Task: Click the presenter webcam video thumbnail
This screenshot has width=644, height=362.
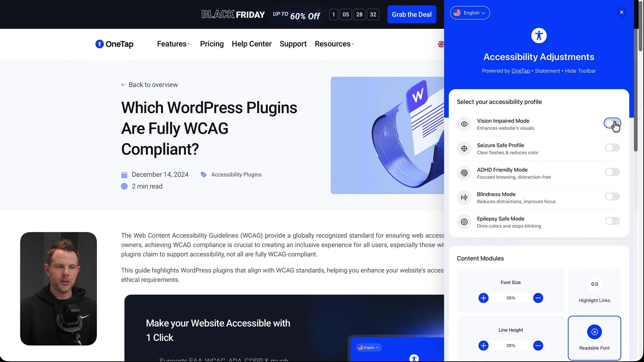Action: coord(58,289)
